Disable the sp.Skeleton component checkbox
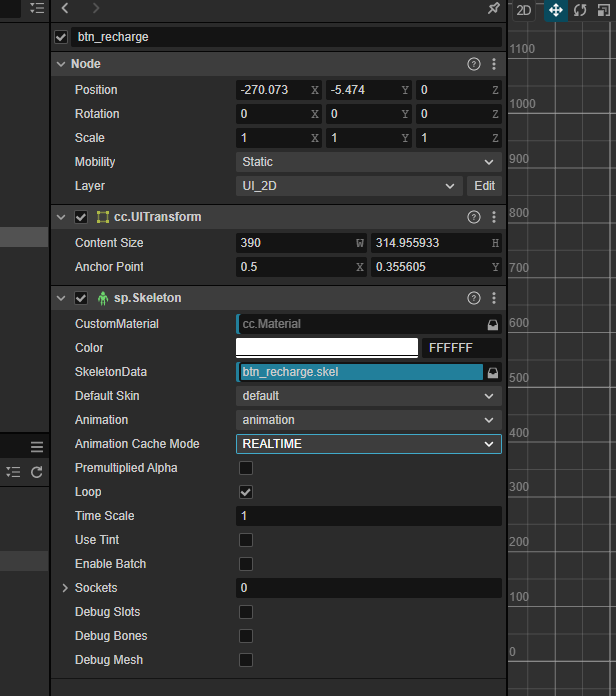Screen dimensions: 616x696 pos(81,298)
